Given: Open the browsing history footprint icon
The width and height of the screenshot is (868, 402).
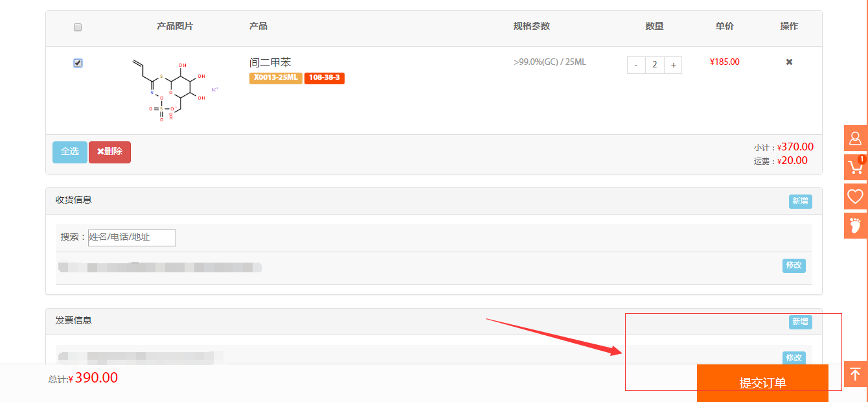Looking at the screenshot, I should pos(855,226).
